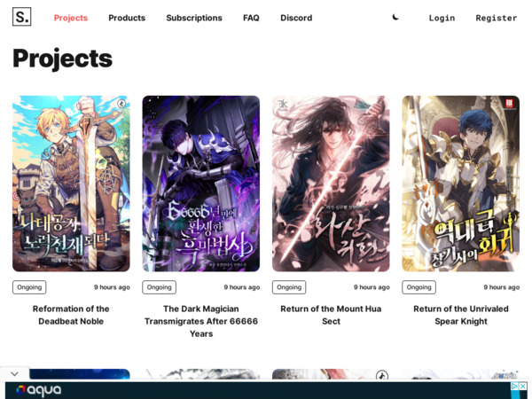Click Return of the Unrivaled Spear Knight title
The height and width of the screenshot is (399, 532).
pyautogui.click(x=461, y=315)
